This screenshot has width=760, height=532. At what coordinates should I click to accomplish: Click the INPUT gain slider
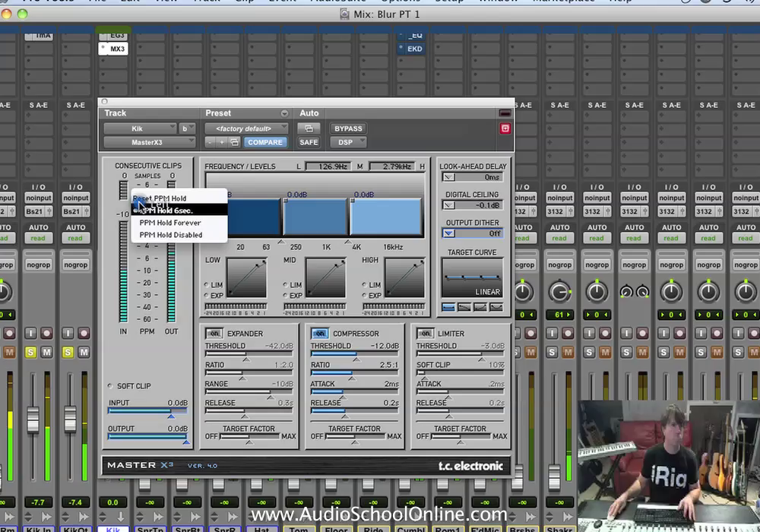point(147,411)
